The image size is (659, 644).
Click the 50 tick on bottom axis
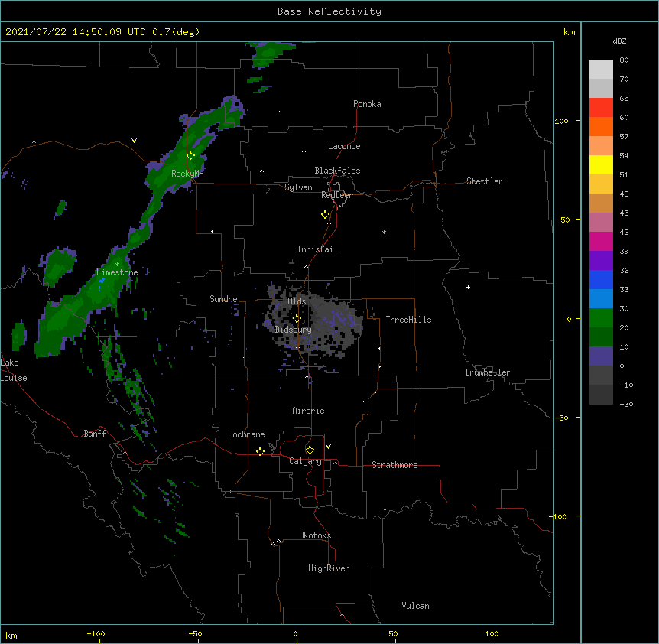click(393, 634)
